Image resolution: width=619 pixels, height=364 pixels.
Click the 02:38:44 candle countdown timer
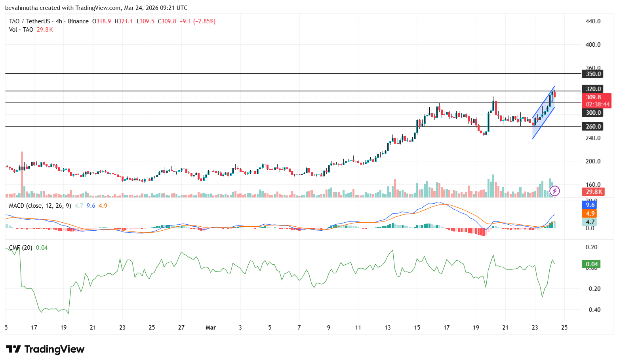click(598, 104)
